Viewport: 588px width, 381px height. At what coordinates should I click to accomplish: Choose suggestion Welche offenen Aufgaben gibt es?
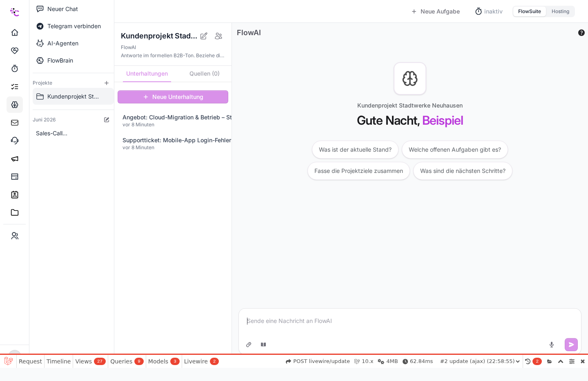pos(455,150)
